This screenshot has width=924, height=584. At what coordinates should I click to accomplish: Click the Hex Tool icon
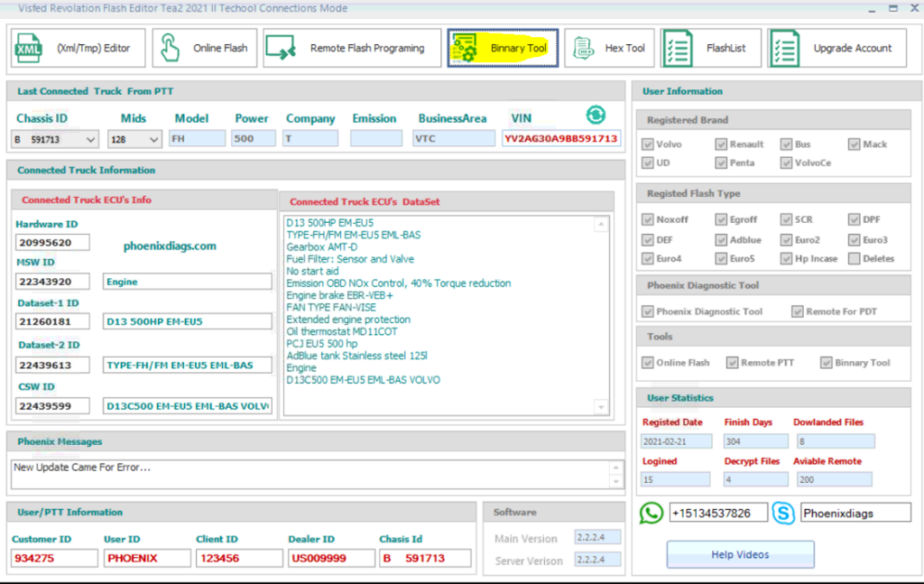pos(584,49)
